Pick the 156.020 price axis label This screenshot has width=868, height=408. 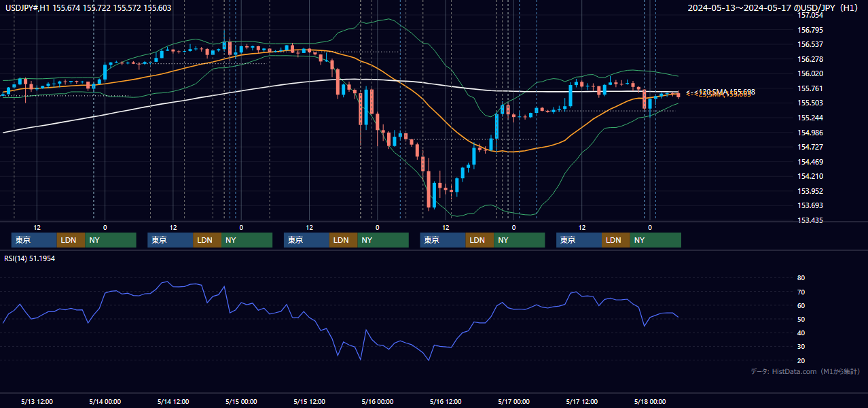click(810, 73)
